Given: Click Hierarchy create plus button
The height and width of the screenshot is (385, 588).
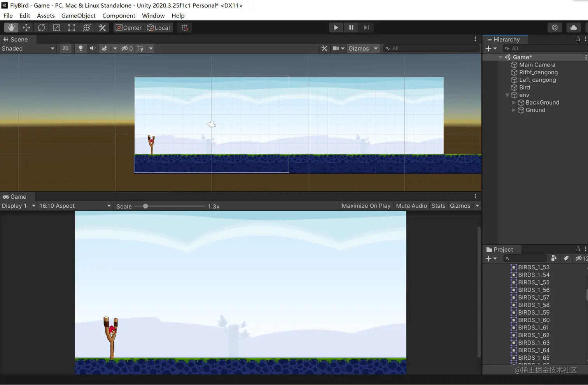Looking at the screenshot, I should tap(491, 49).
